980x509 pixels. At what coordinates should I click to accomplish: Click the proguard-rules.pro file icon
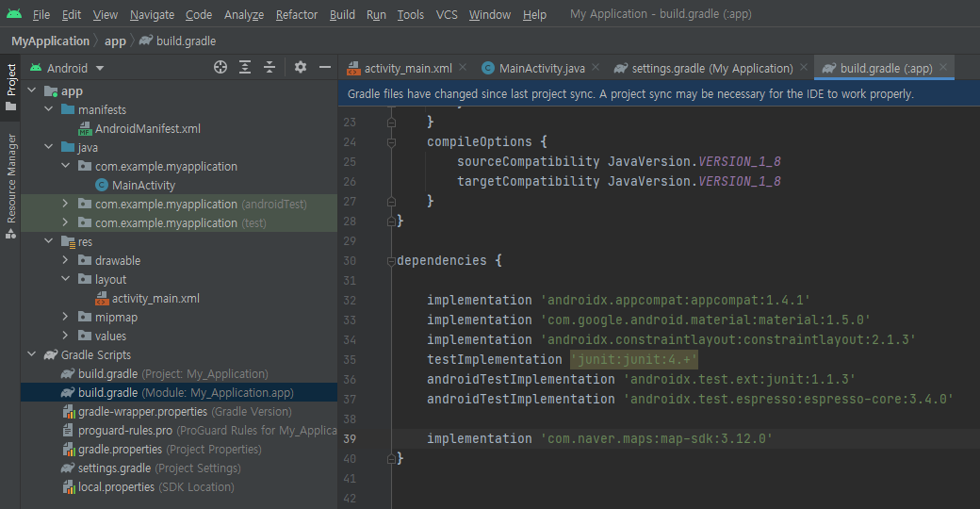pos(68,431)
